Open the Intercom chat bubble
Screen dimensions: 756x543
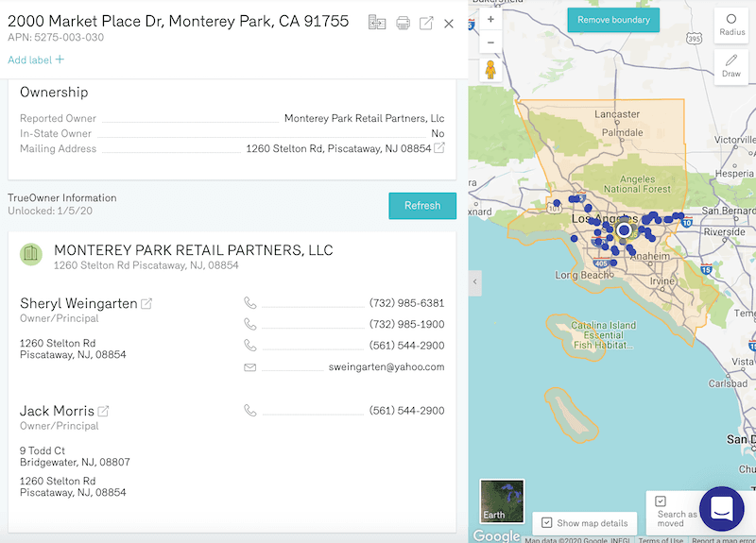[x=722, y=510]
